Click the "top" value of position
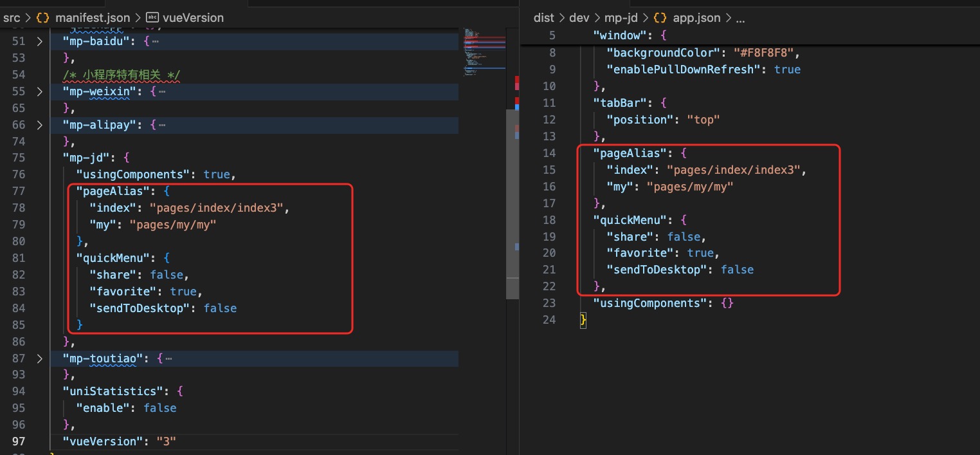 pos(703,119)
